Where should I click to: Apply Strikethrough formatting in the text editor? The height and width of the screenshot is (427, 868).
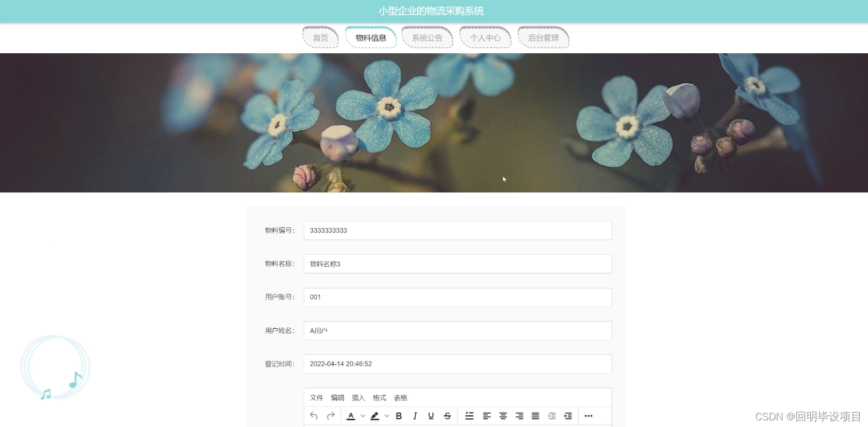[x=447, y=416]
